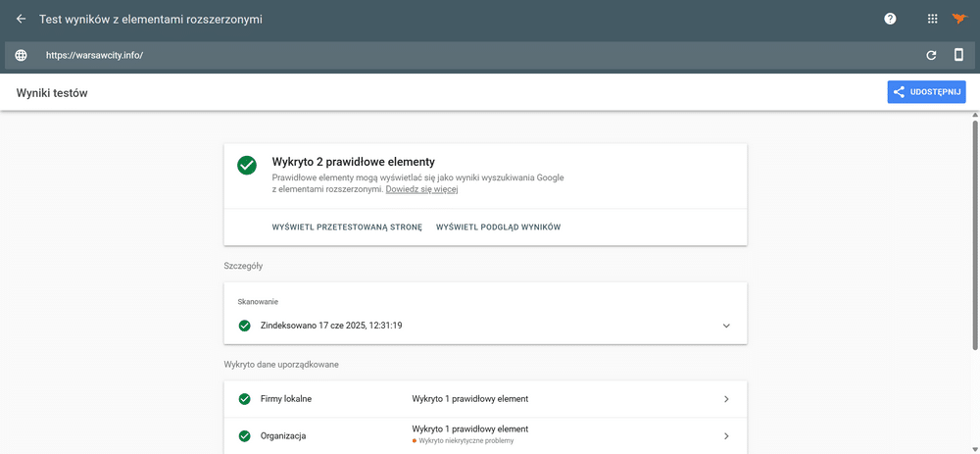Open the help question mark icon

890,19
